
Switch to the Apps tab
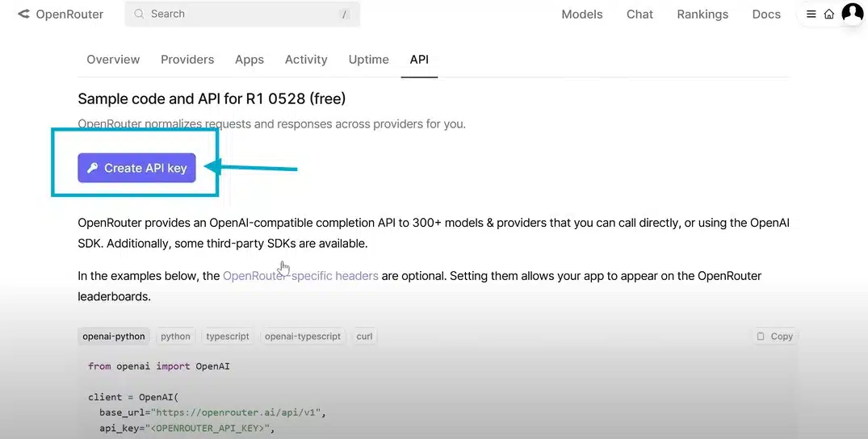click(249, 60)
